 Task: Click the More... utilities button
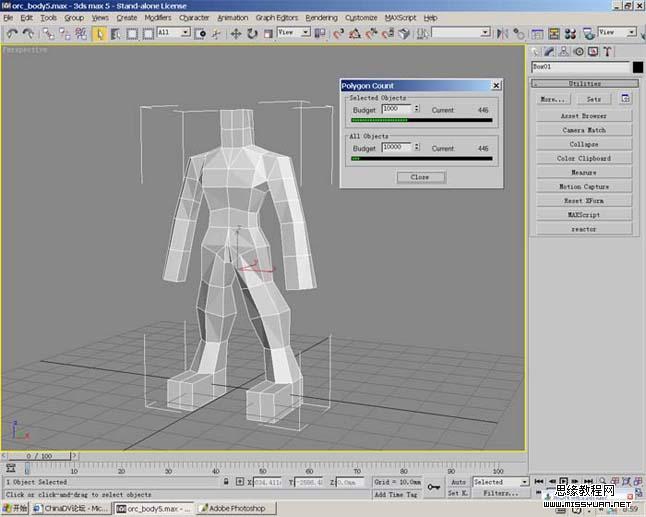tap(553, 99)
